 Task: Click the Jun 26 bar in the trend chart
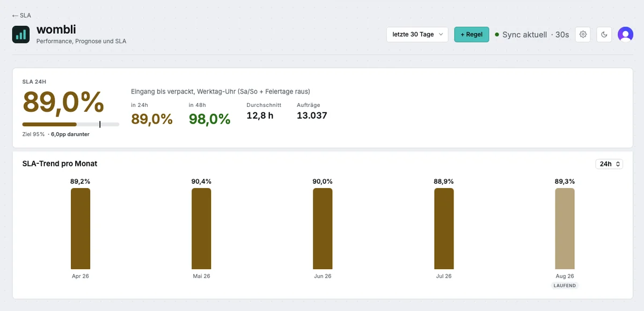coord(323,228)
